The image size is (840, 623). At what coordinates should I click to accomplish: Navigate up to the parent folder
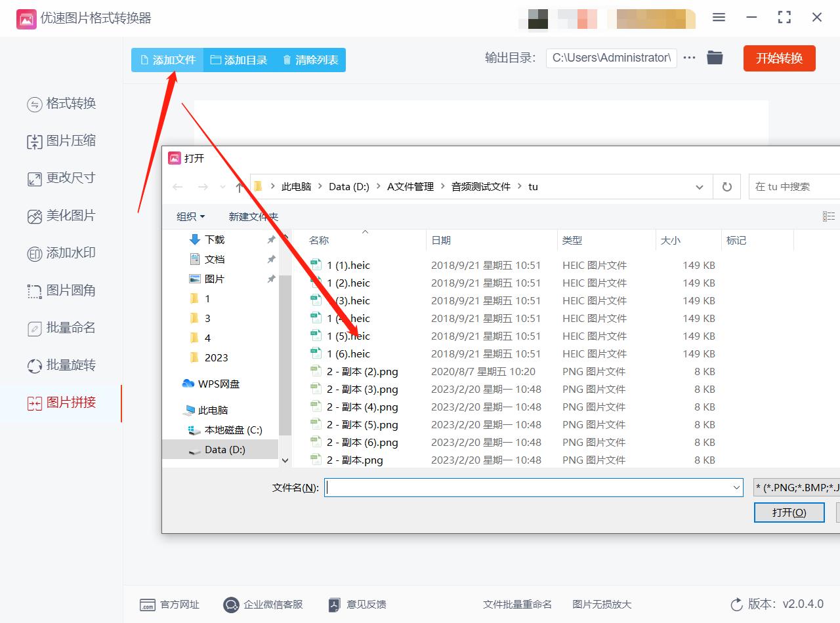(240, 186)
